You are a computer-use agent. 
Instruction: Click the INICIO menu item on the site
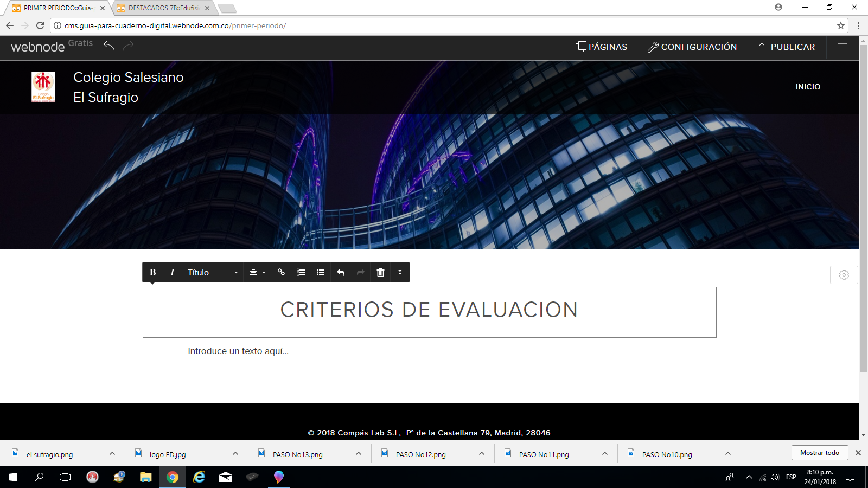pos(808,87)
